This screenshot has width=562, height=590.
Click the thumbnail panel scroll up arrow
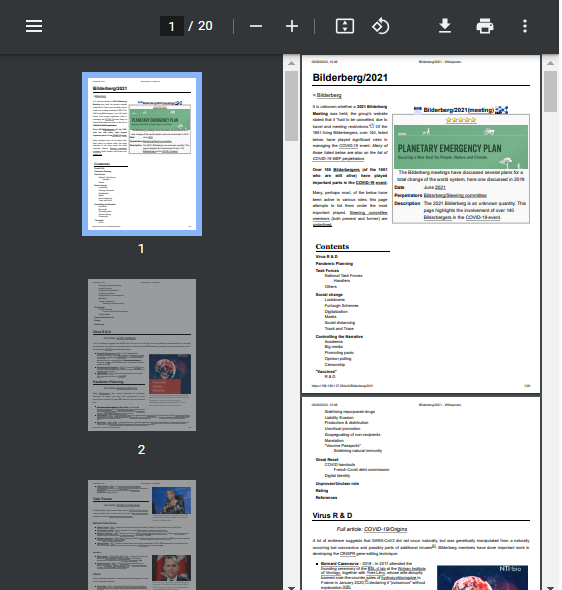tap(292, 63)
